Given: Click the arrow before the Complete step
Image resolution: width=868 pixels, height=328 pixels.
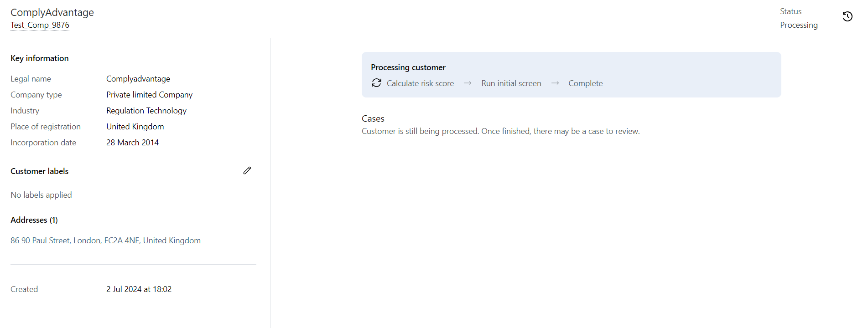Looking at the screenshot, I should click(555, 83).
